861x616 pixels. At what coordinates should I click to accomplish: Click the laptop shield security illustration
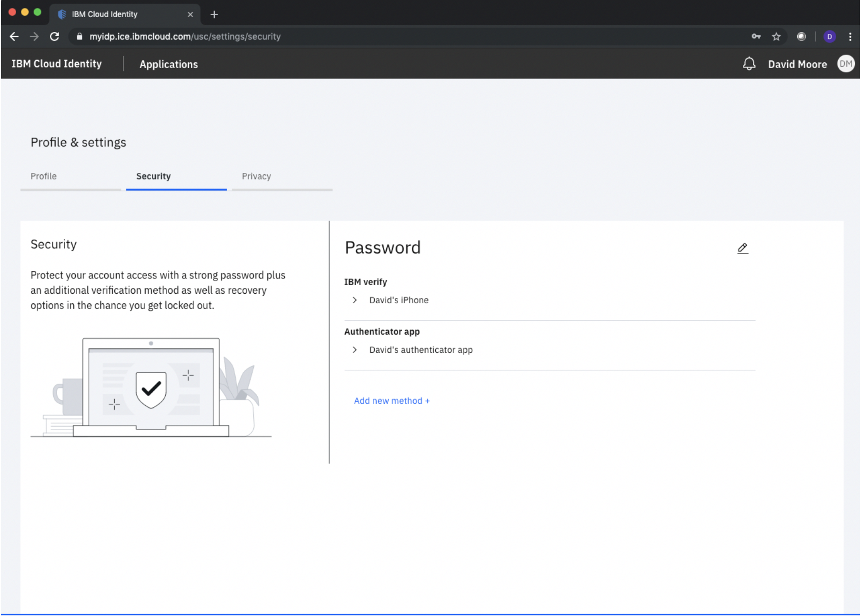coord(151,387)
